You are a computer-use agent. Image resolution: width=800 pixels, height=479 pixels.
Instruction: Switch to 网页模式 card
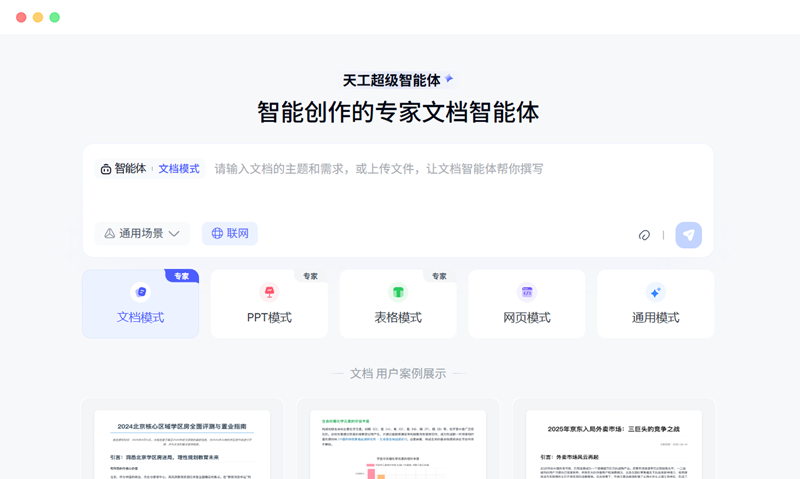point(527,304)
